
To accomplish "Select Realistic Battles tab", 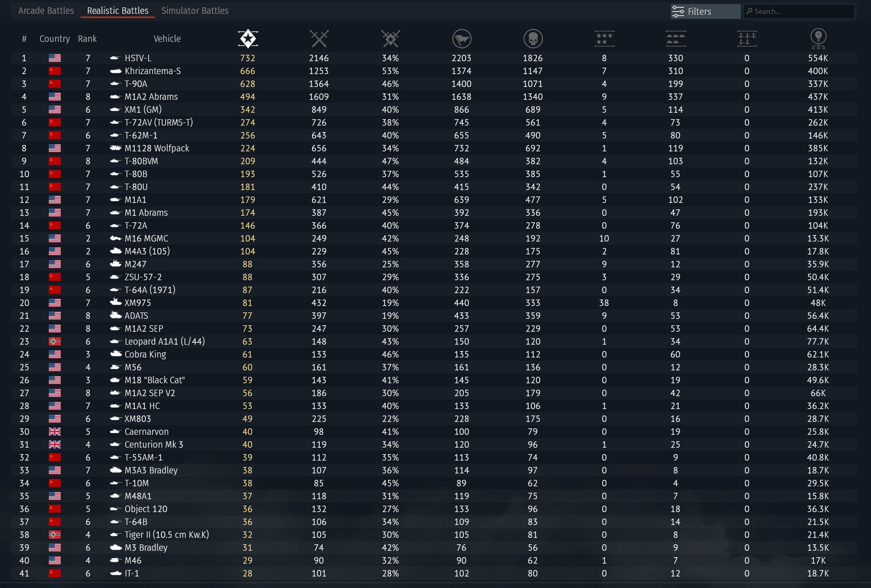I will point(118,11).
